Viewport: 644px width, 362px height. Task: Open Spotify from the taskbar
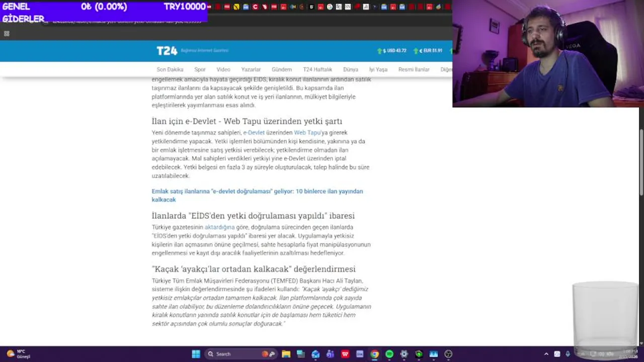click(x=389, y=354)
